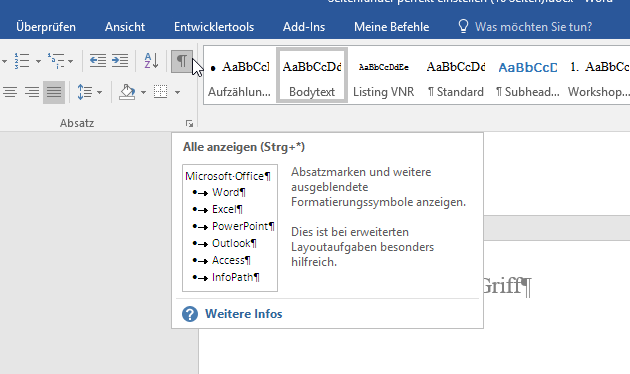Click the heading text ending in Griff
This screenshot has width=630, height=374.
(507, 286)
